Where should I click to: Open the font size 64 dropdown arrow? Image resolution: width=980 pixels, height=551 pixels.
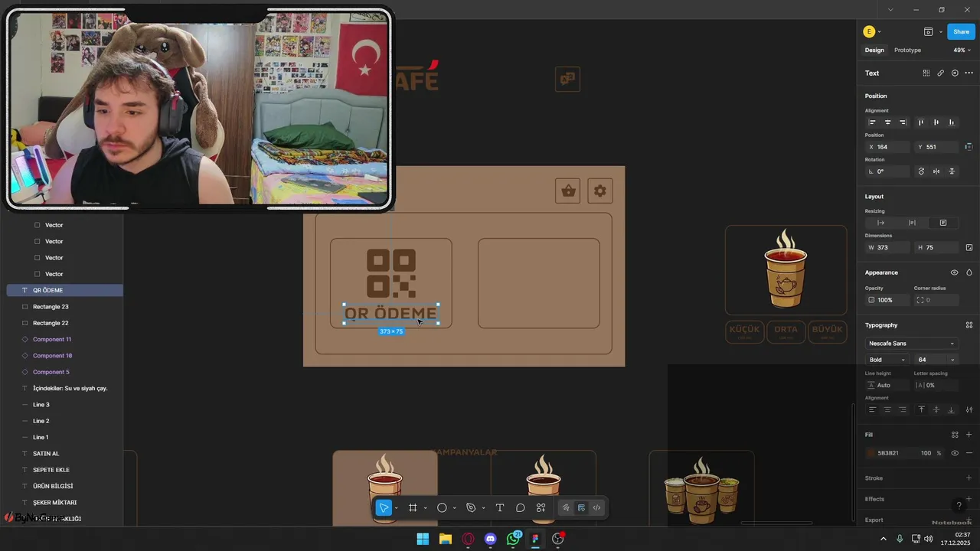click(x=952, y=360)
